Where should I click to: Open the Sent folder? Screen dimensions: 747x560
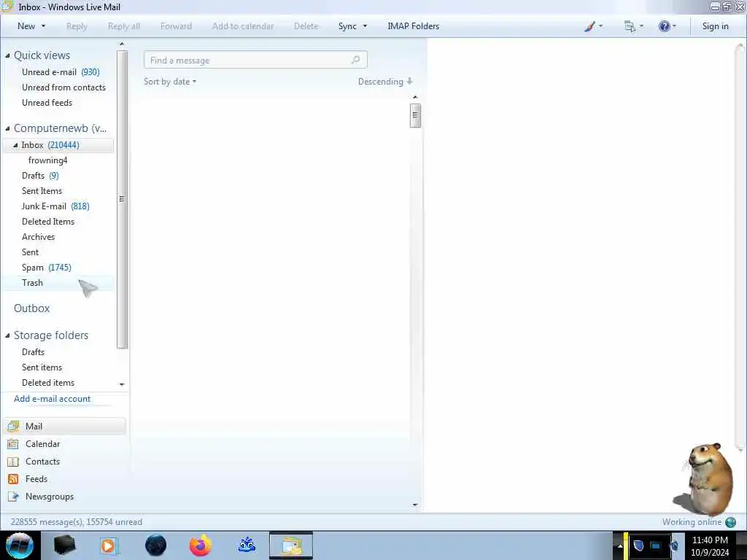(x=30, y=252)
